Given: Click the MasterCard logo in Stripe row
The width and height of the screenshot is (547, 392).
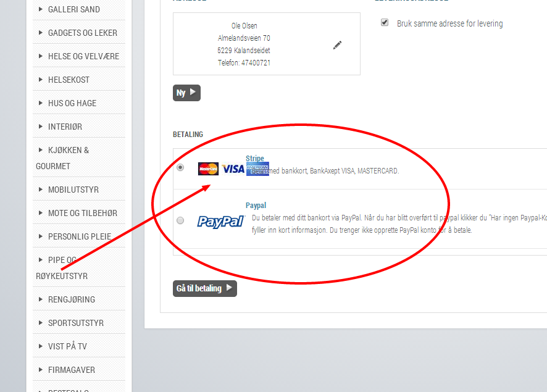Looking at the screenshot, I should point(208,169).
